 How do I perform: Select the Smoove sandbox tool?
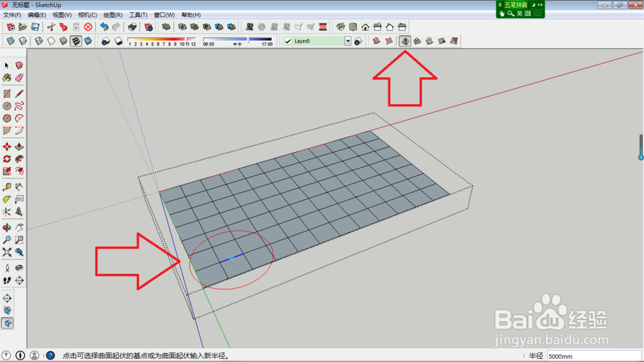coord(405,41)
